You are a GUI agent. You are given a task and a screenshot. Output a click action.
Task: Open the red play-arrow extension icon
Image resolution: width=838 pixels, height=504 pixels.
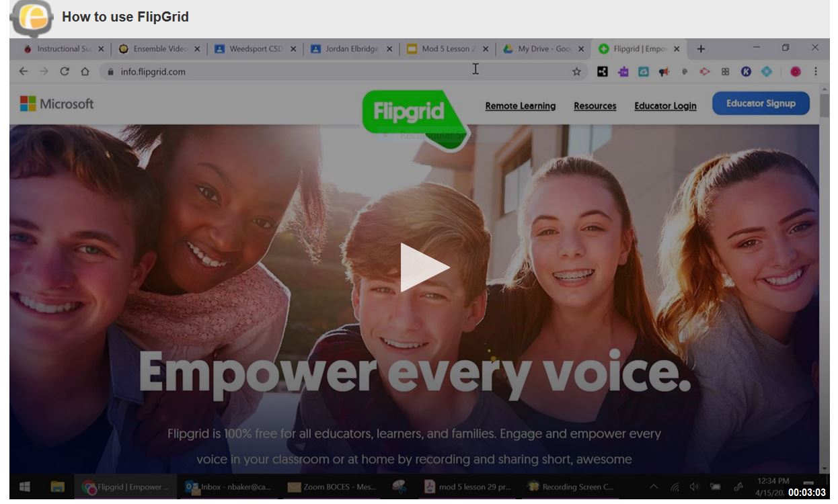tap(705, 71)
